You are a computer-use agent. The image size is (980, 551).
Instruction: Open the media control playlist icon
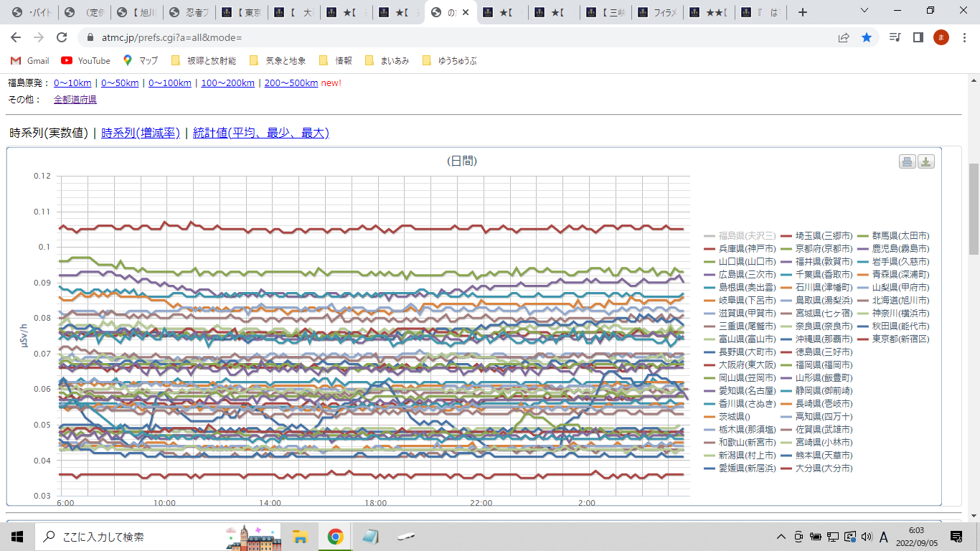coord(895,37)
